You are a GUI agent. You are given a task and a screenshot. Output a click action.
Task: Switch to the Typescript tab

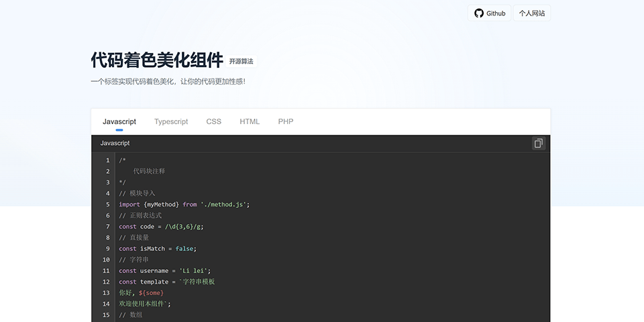point(171,121)
